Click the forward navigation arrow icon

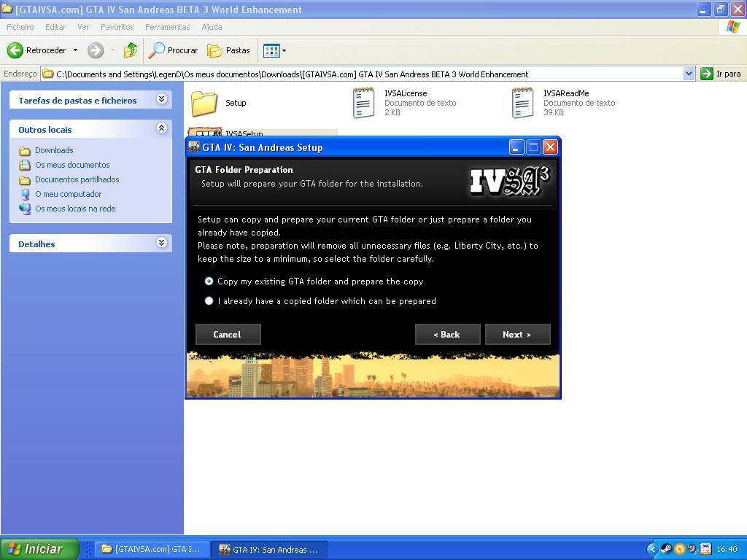pos(96,50)
